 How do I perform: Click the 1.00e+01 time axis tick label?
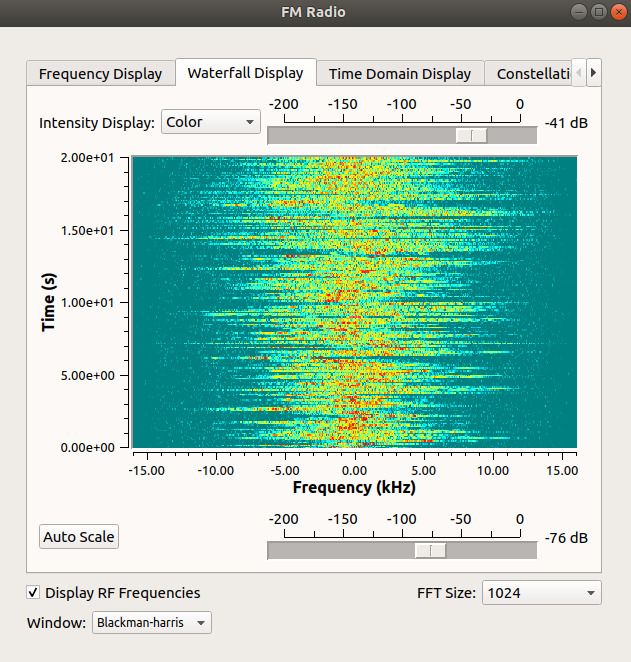pyautogui.click(x=87, y=303)
